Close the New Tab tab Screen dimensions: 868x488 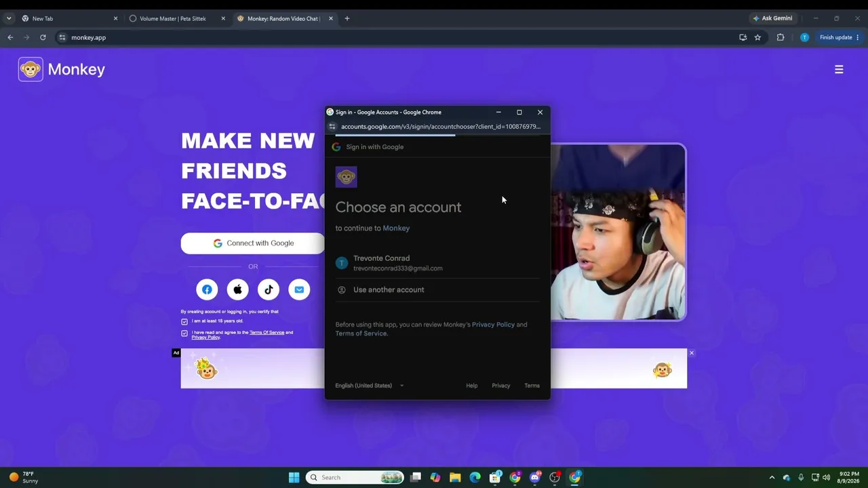115,18
